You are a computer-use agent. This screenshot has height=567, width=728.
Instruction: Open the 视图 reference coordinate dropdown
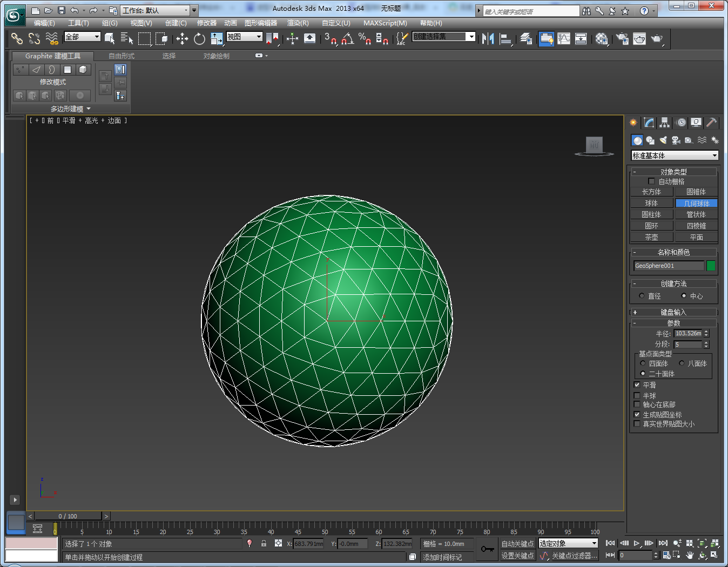coord(244,37)
